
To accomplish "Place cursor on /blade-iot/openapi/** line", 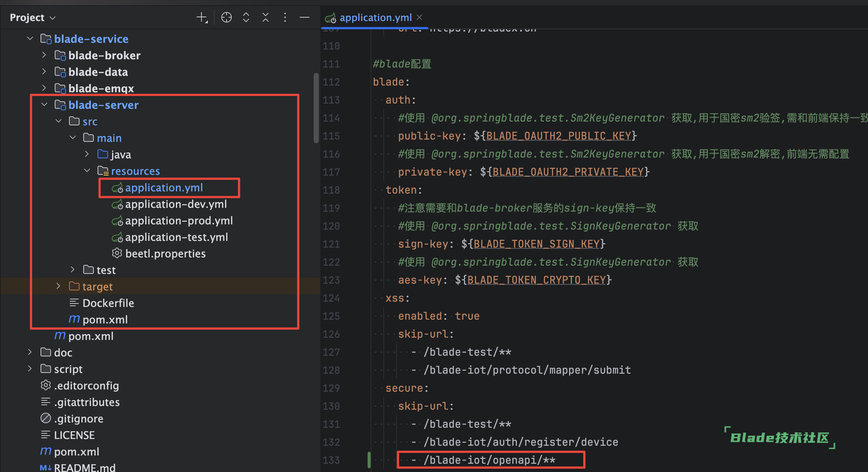I will [x=489, y=460].
